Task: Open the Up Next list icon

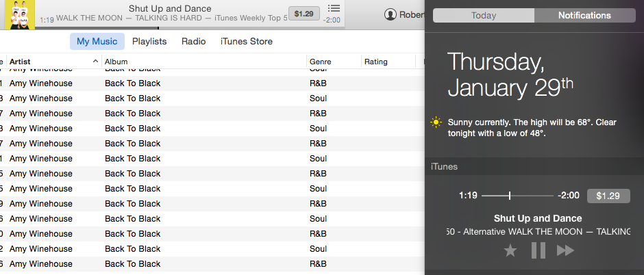Action: point(334,8)
